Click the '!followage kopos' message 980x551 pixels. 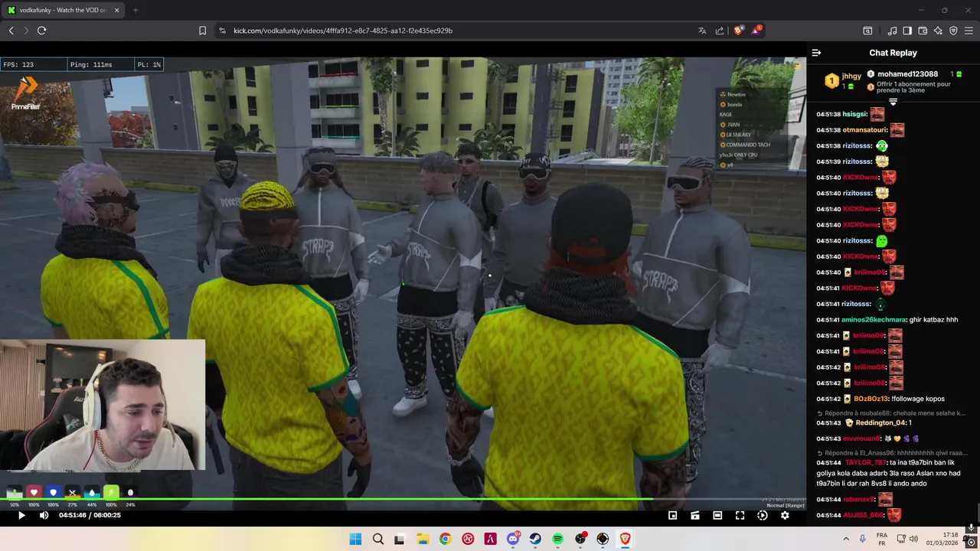pyautogui.click(x=918, y=399)
